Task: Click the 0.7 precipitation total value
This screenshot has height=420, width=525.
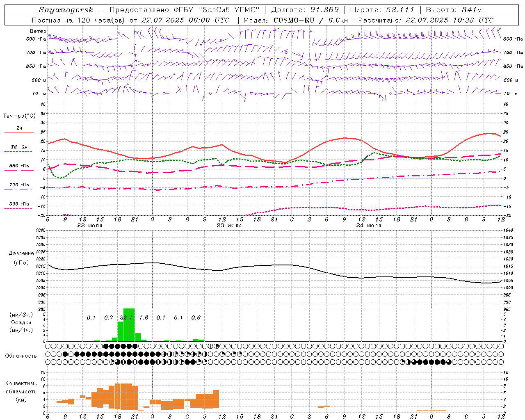Action: pos(108,317)
